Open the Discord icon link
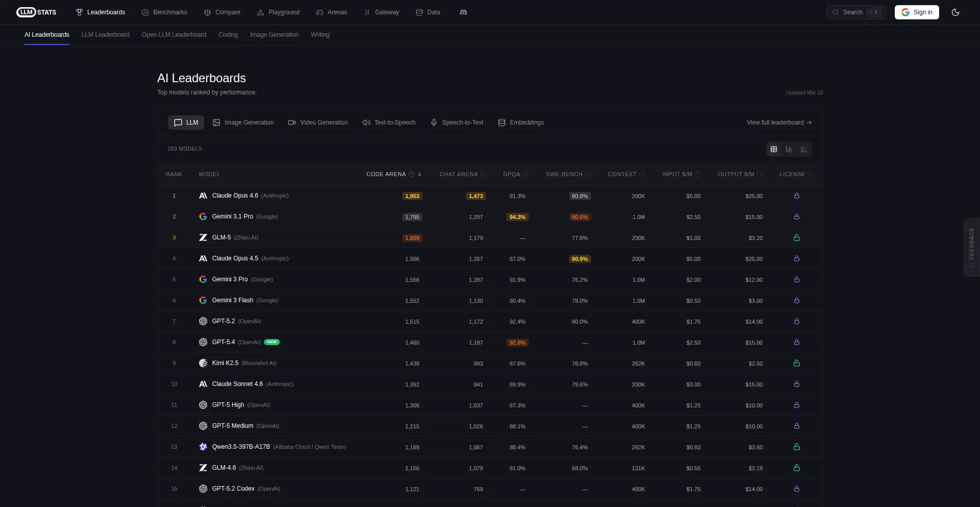 [463, 12]
